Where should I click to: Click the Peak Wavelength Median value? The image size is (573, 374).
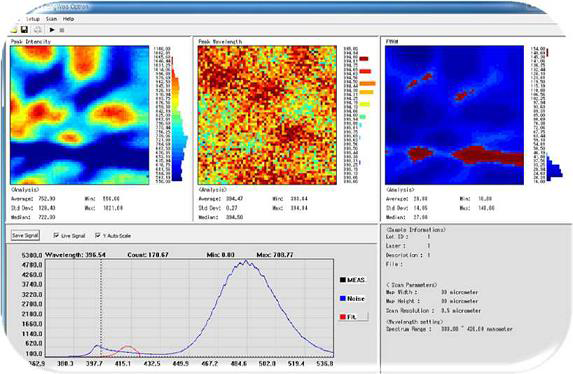(x=234, y=217)
